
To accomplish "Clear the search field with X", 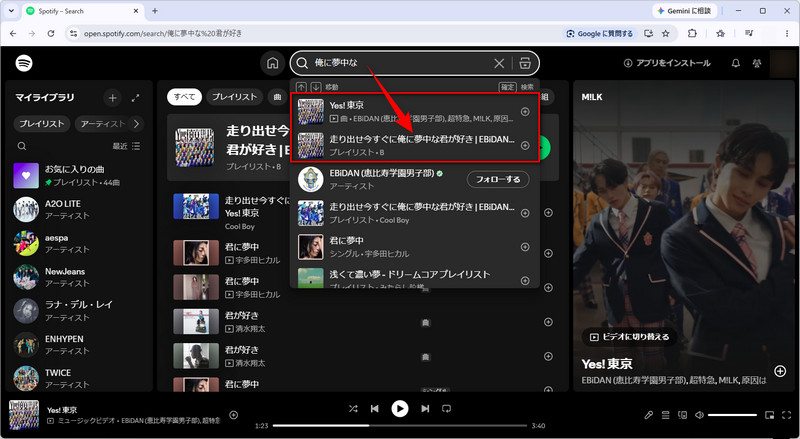I will click(x=499, y=63).
